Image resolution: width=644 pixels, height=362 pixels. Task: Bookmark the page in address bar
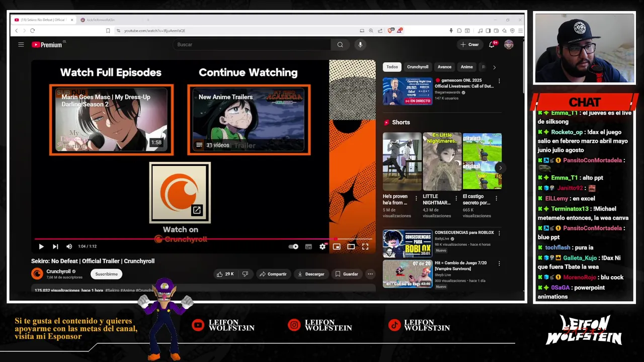point(108,31)
